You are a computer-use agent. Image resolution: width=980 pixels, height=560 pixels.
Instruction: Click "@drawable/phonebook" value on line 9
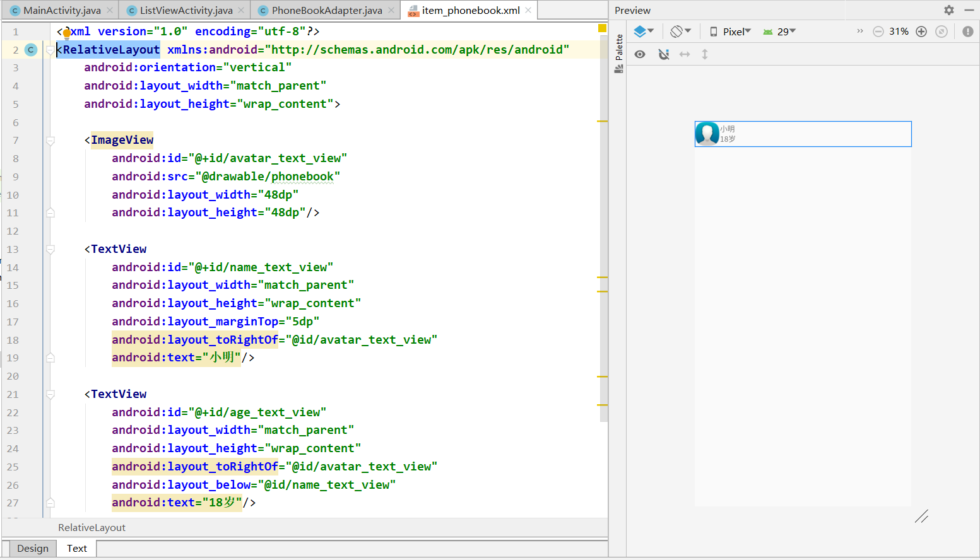click(x=268, y=177)
